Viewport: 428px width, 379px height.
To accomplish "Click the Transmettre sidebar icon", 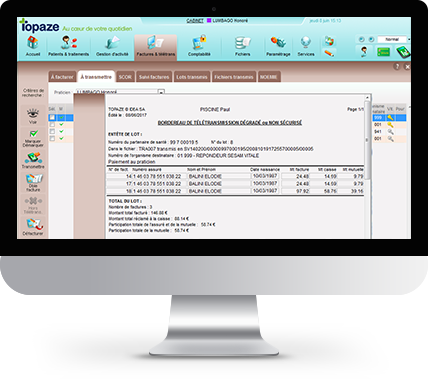I will [33, 160].
